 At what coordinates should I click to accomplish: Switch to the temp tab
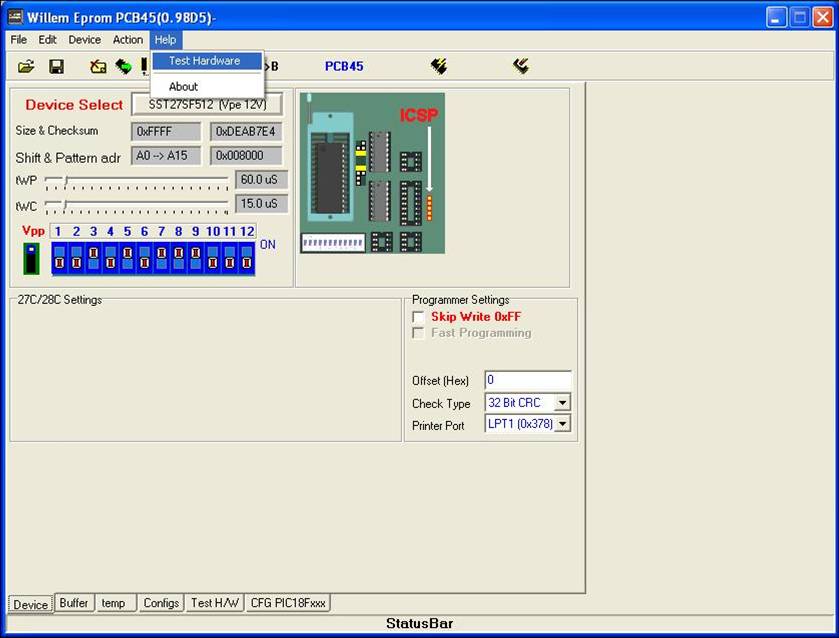[x=115, y=603]
